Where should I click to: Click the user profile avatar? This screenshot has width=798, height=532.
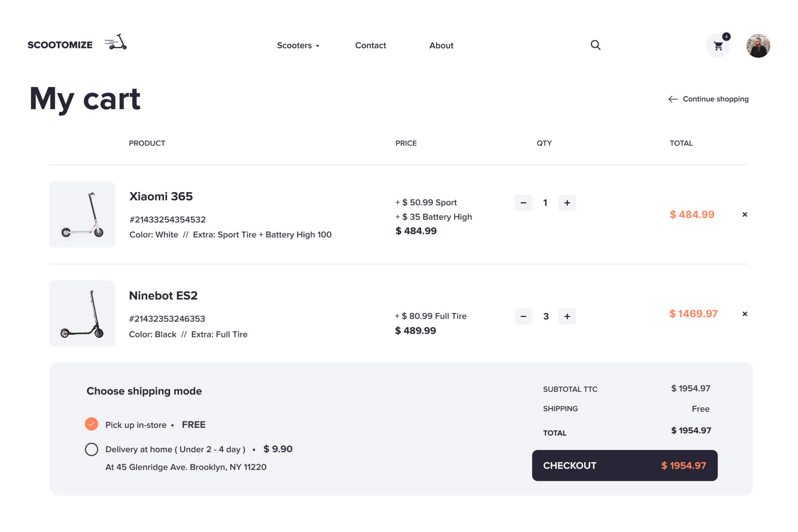758,46
